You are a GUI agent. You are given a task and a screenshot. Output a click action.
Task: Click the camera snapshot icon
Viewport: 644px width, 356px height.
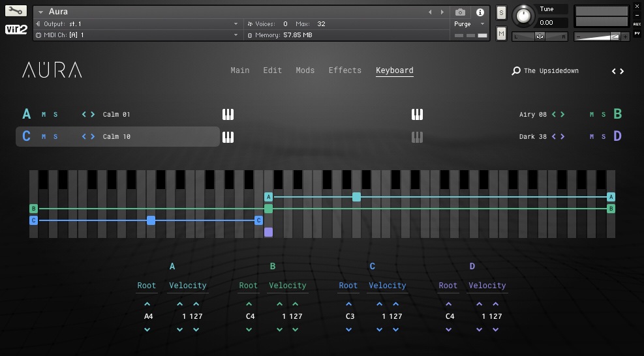[460, 12]
